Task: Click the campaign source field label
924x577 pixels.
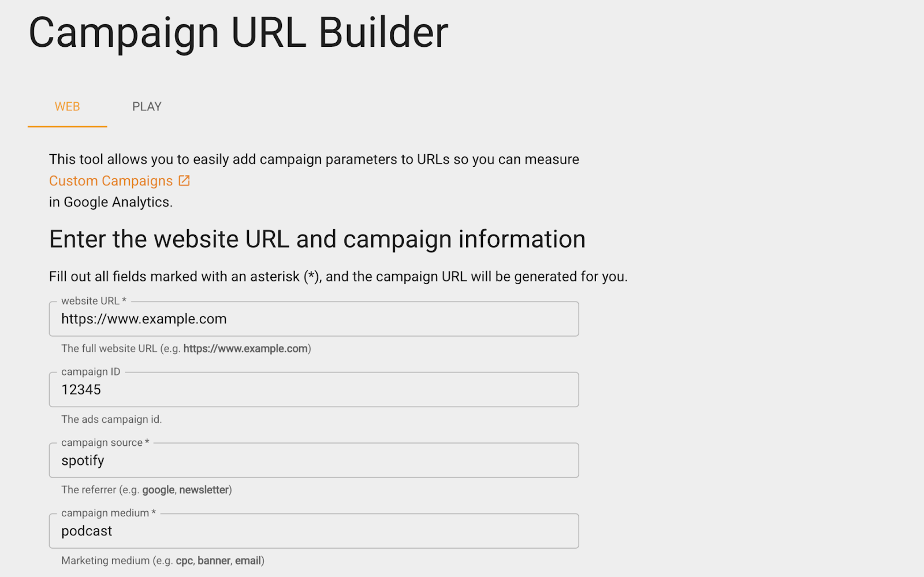Action: coord(103,442)
